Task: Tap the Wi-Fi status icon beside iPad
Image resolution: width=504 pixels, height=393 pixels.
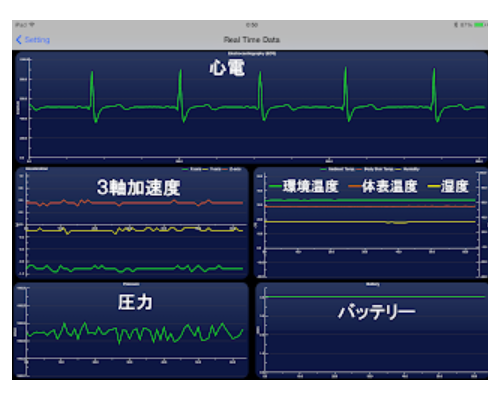Action: pyautogui.click(x=32, y=25)
